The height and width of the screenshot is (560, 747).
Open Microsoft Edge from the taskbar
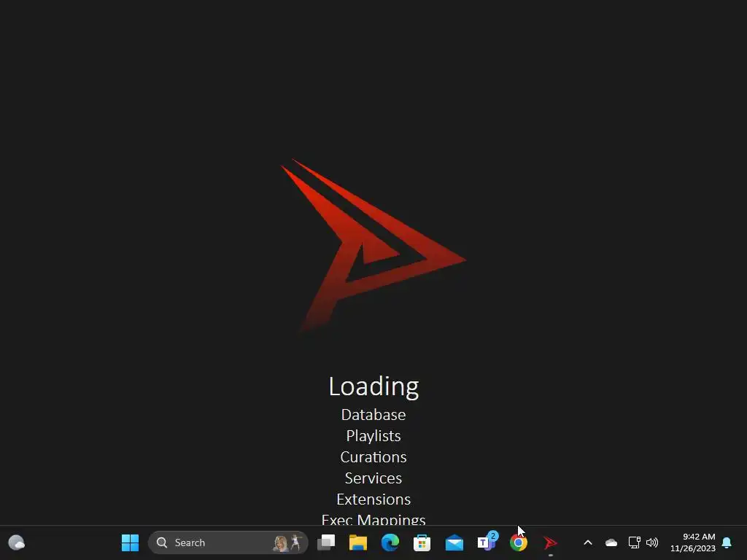coord(390,542)
